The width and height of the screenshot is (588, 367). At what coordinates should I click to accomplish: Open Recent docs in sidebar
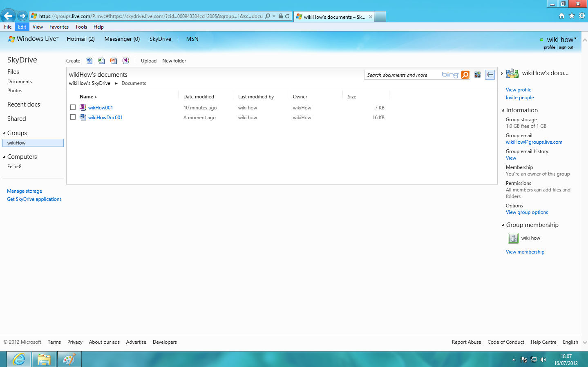(x=24, y=105)
